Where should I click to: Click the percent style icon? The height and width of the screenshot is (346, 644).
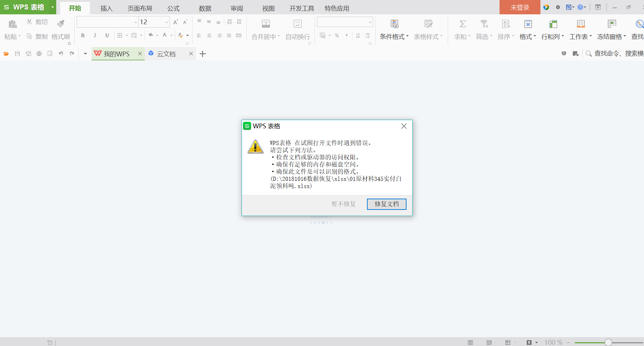point(337,35)
